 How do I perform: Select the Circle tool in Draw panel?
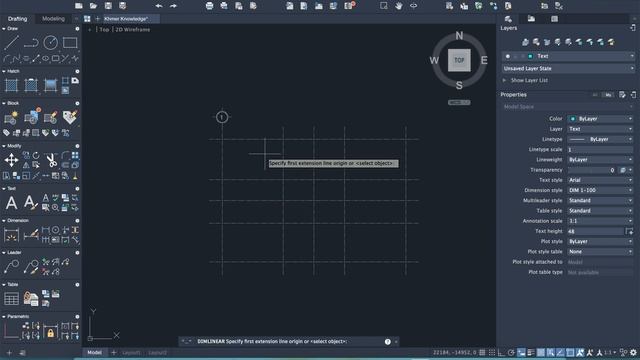51,42
